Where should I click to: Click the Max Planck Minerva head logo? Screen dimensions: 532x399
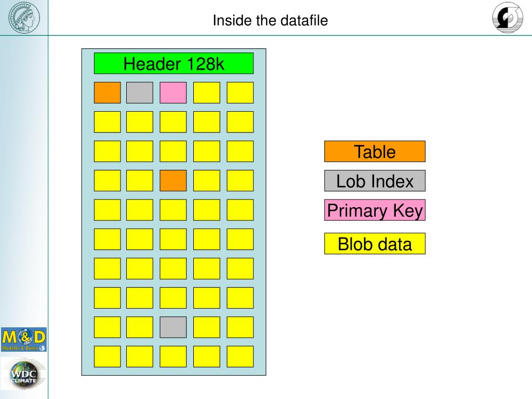point(24,17)
